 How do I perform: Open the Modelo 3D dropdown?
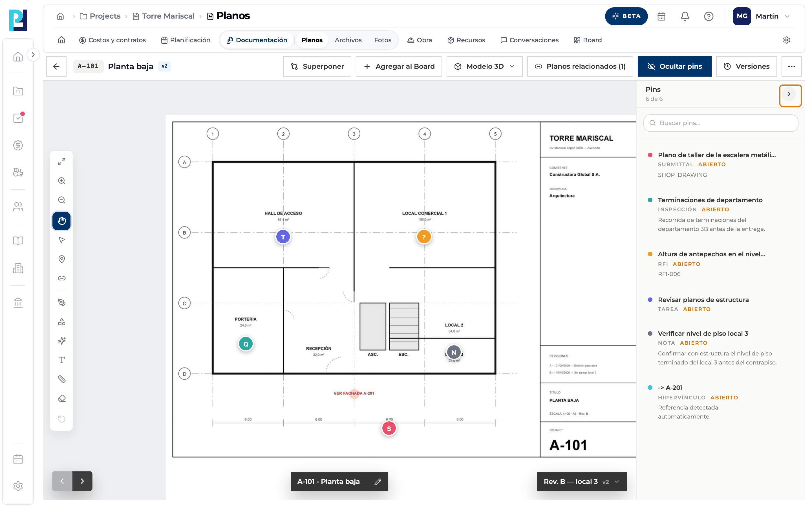[x=484, y=66]
